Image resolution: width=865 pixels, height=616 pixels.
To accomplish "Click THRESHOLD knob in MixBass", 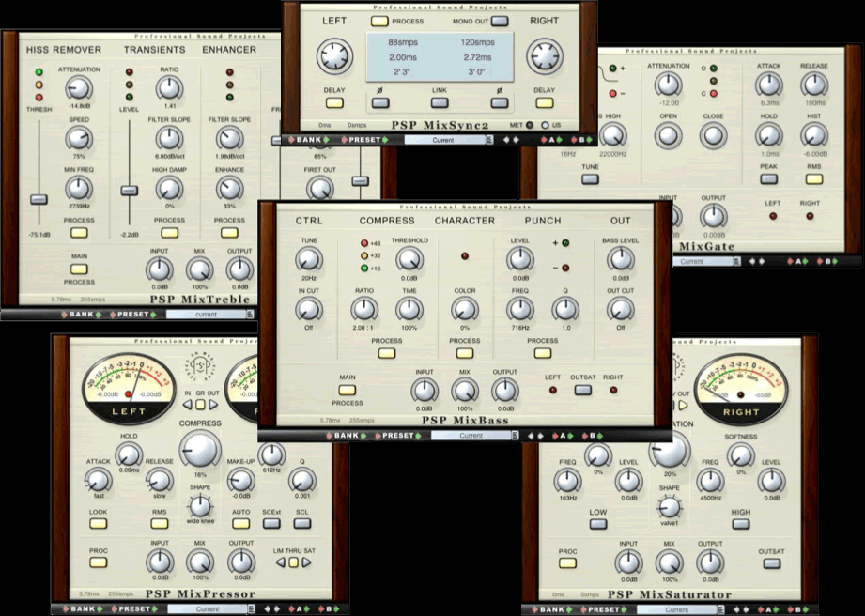I will pos(409,258).
